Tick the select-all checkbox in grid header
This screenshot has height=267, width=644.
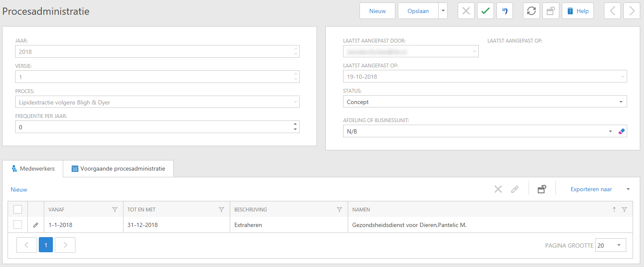(18, 209)
